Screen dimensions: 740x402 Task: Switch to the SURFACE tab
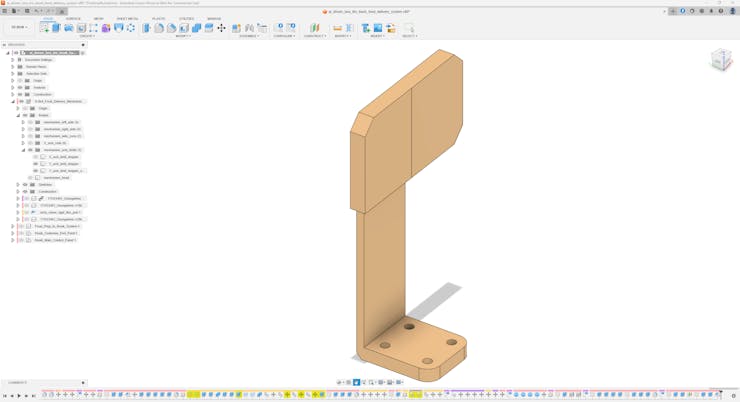tap(73, 18)
